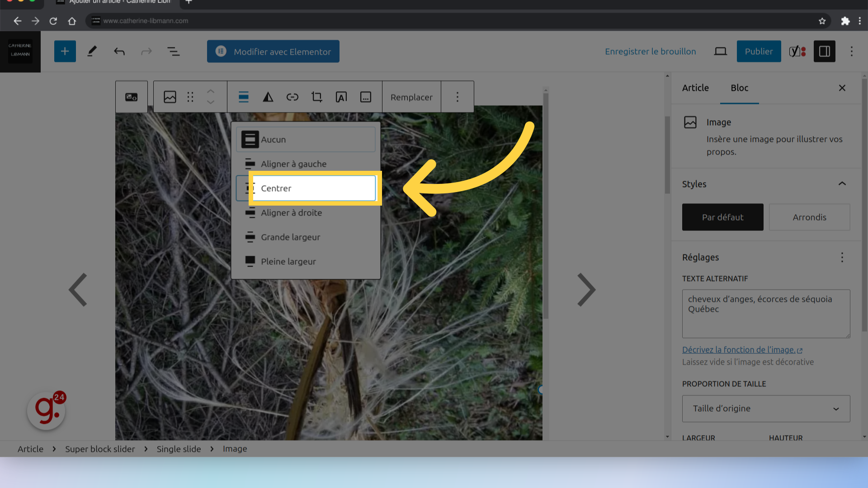Bookmark this page with star
Image resolution: width=868 pixels, height=488 pixels.
point(822,21)
